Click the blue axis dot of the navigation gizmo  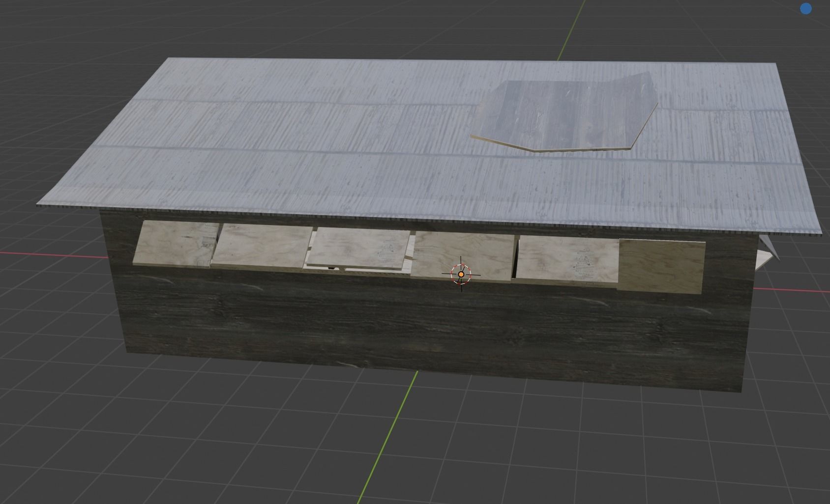tap(806, 8)
